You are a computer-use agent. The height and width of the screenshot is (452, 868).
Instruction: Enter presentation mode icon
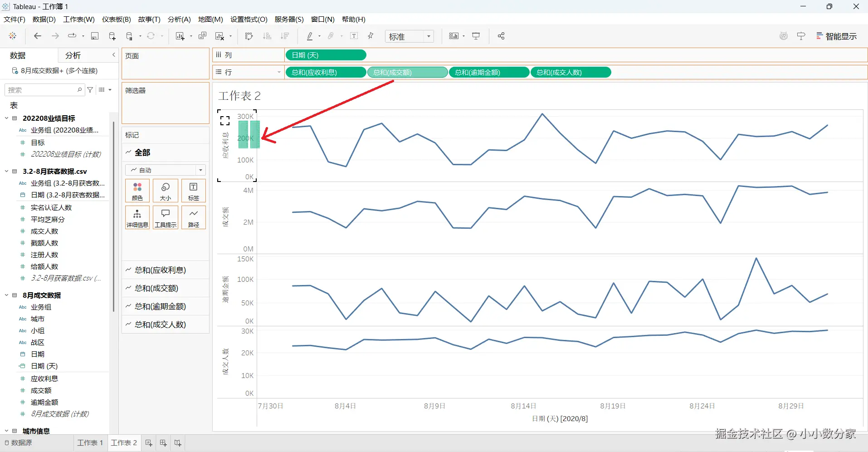(476, 36)
